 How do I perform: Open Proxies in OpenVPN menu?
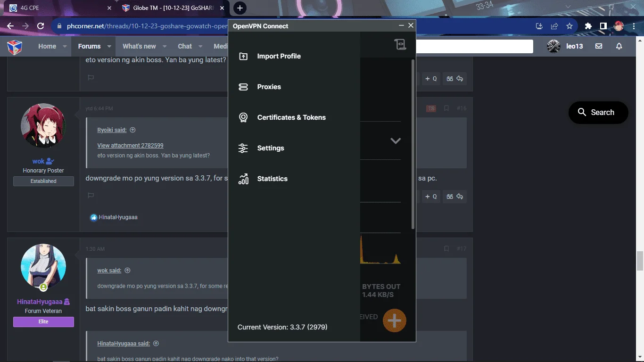click(x=269, y=87)
